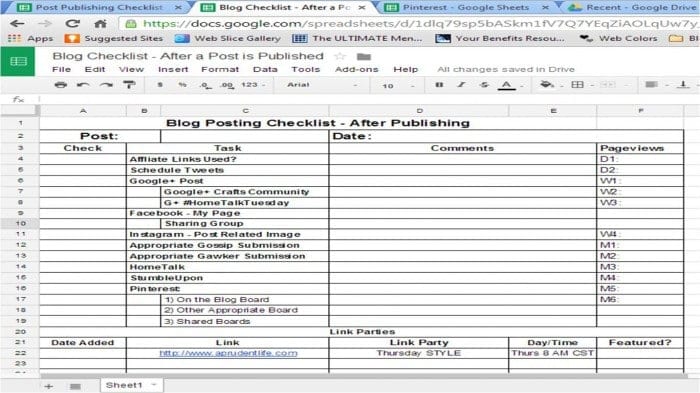This screenshot has width=700, height=393.
Task: Toggle bold formatting
Action: pyautogui.click(x=439, y=84)
